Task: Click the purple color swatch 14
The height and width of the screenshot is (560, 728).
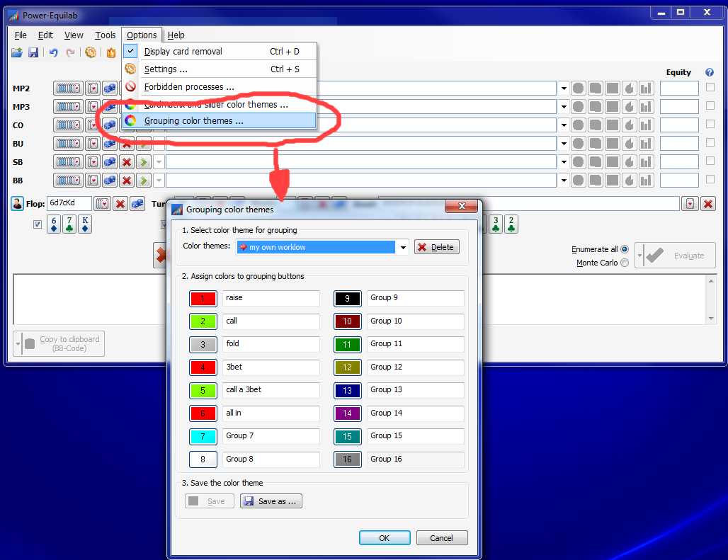Action: tap(347, 413)
